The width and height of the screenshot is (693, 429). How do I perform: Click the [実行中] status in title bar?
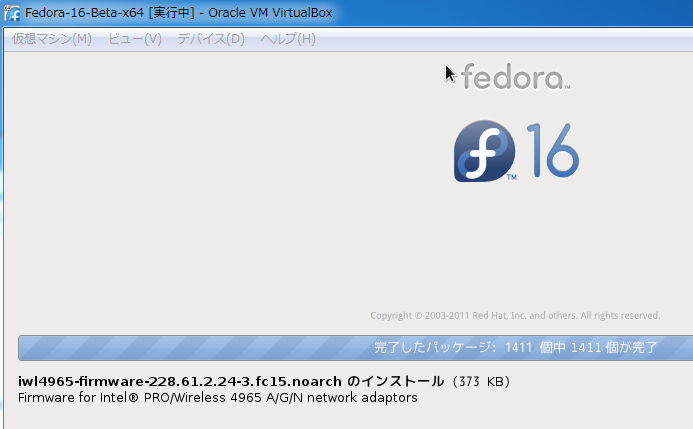tap(171, 13)
